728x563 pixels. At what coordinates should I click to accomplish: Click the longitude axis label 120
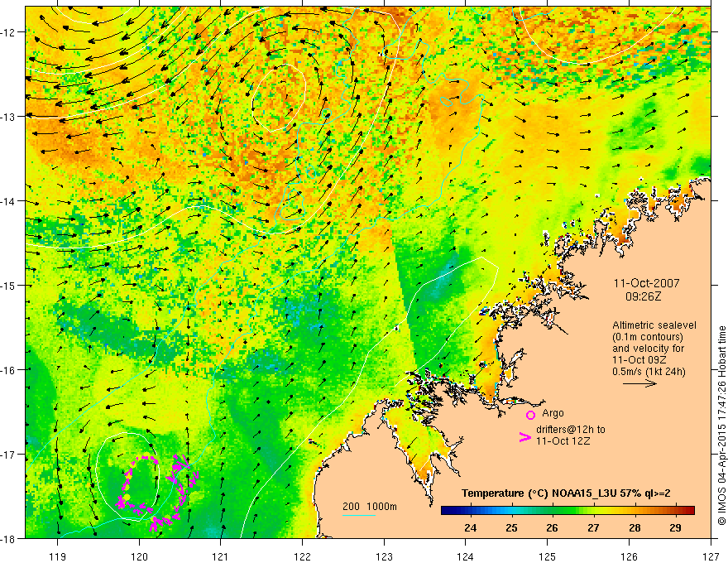139,556
